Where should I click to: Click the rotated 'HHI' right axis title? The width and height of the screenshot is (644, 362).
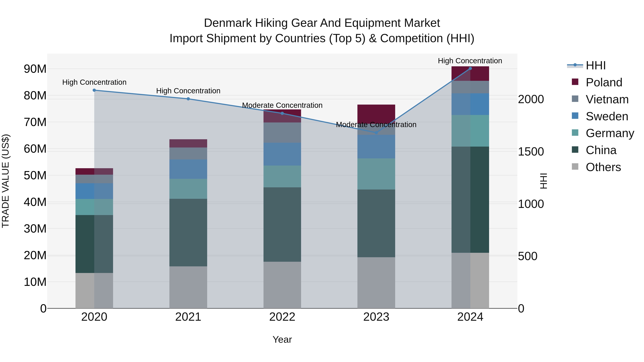543,181
